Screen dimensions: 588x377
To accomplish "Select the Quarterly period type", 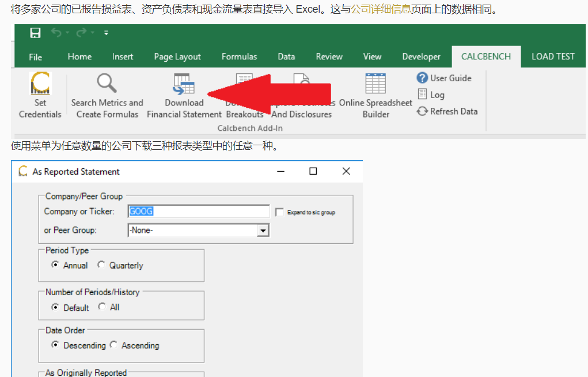I will point(101,265).
